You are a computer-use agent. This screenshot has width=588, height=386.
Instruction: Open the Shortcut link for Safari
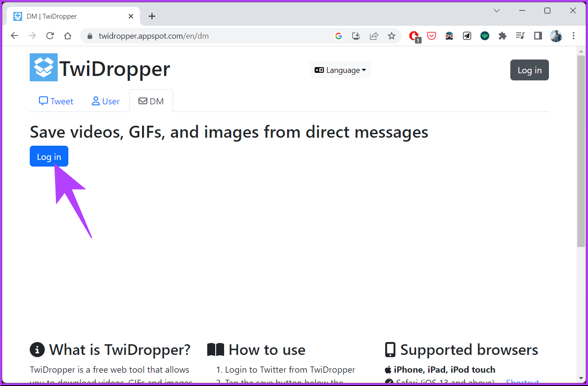coord(522,382)
